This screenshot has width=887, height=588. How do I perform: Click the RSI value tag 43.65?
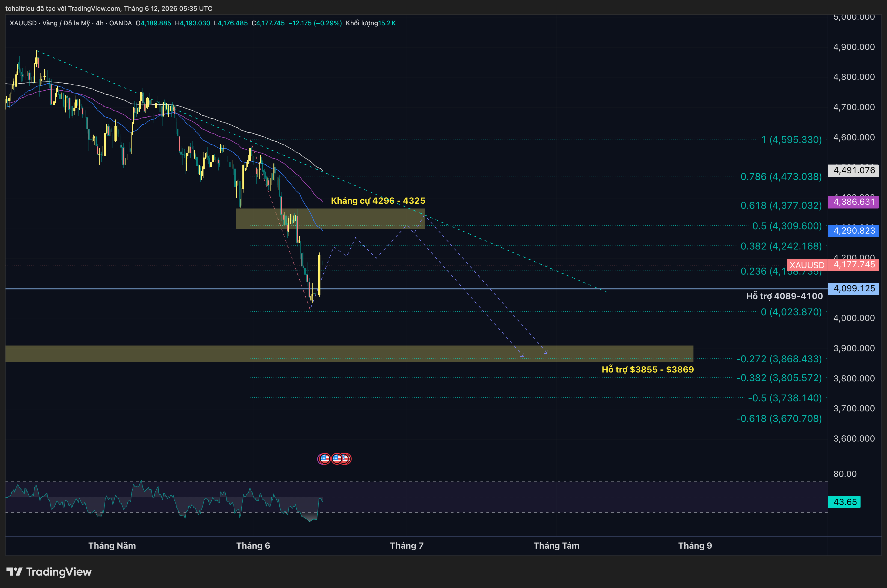click(x=845, y=502)
